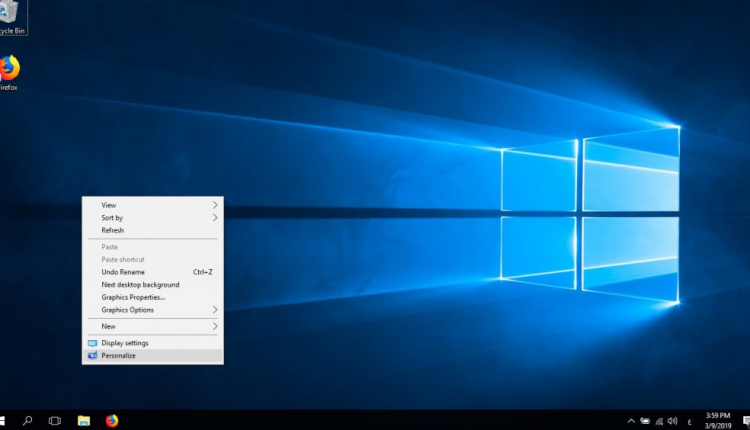750x430 pixels.
Task: Choose Next desktop background
Action: coord(140,285)
